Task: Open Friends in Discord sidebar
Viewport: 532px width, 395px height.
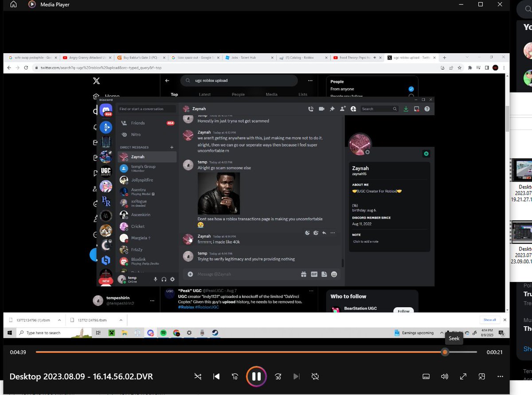Action: tap(147, 123)
